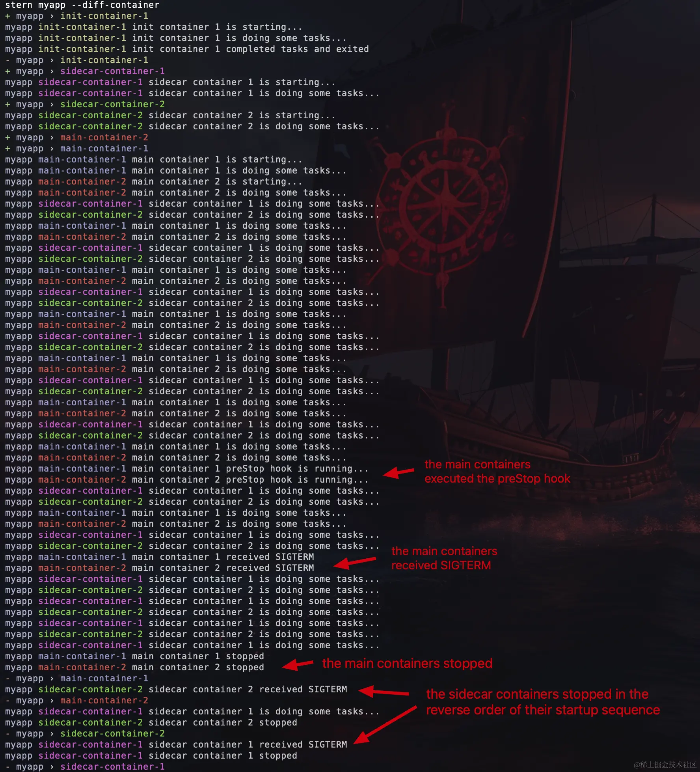Screen dimensions: 700x772
Task: Click the 'main container 2 received SIGTERM' line
Action: coord(159,568)
